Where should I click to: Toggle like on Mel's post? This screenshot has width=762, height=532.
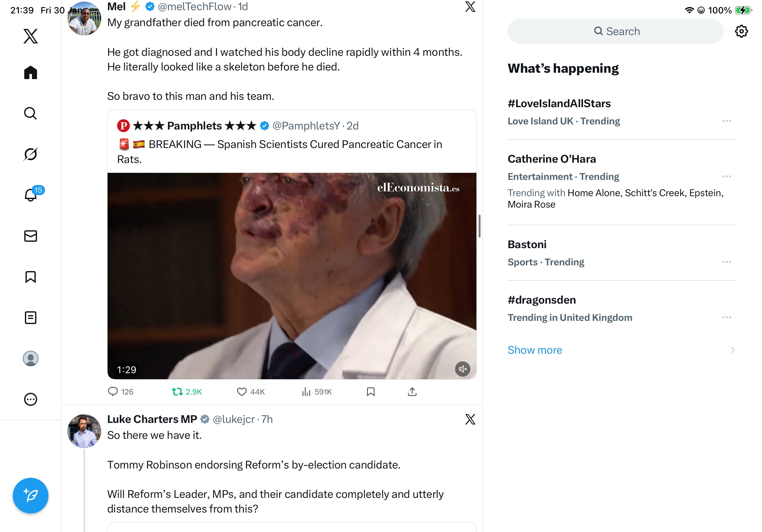(x=242, y=392)
